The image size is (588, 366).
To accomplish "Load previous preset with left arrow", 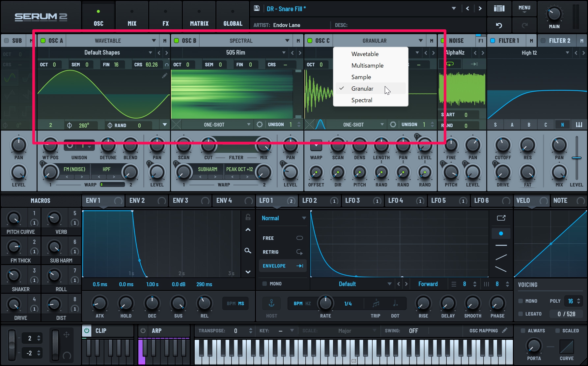I will tap(467, 9).
